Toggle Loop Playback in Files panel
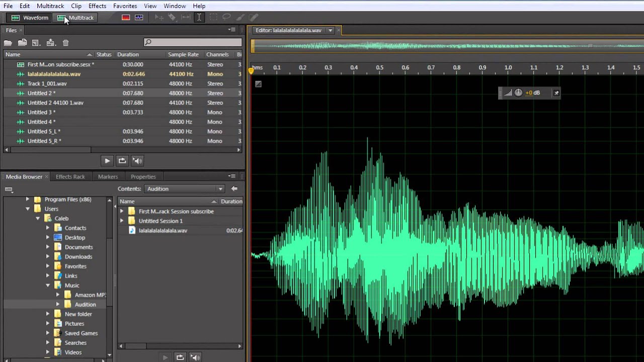 click(122, 161)
